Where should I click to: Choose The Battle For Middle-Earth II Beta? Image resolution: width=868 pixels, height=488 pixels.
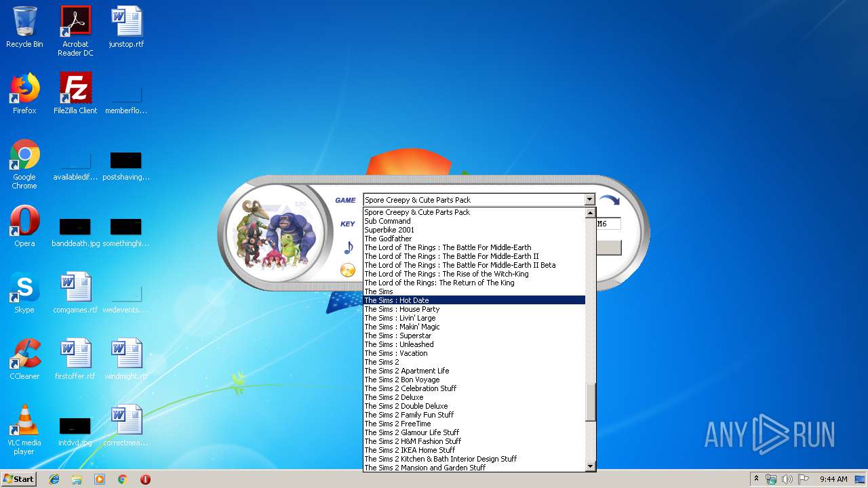[474, 265]
